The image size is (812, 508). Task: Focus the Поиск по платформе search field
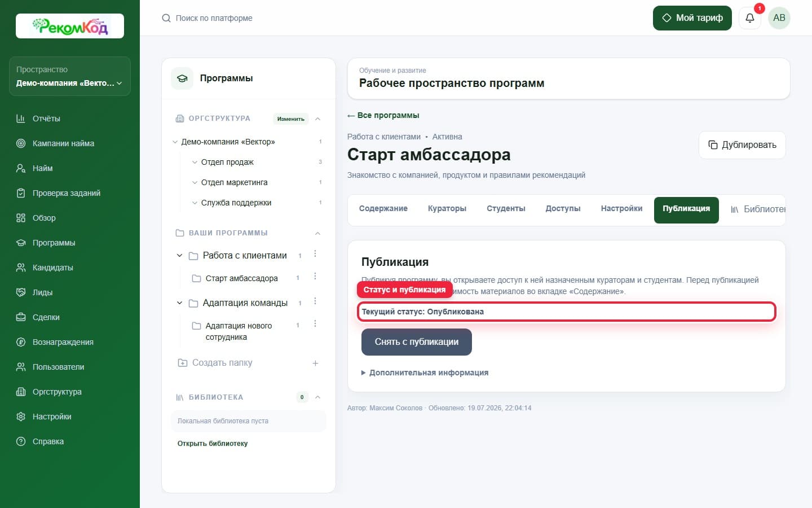[214, 18]
